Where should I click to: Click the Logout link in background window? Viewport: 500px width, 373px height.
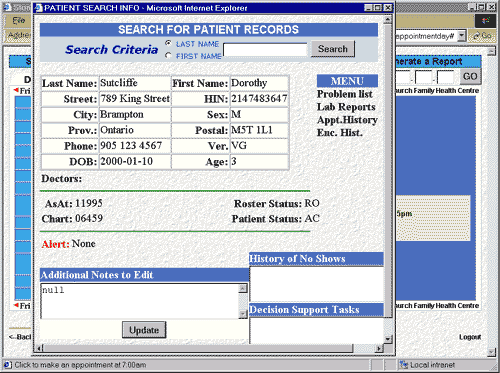click(470, 337)
